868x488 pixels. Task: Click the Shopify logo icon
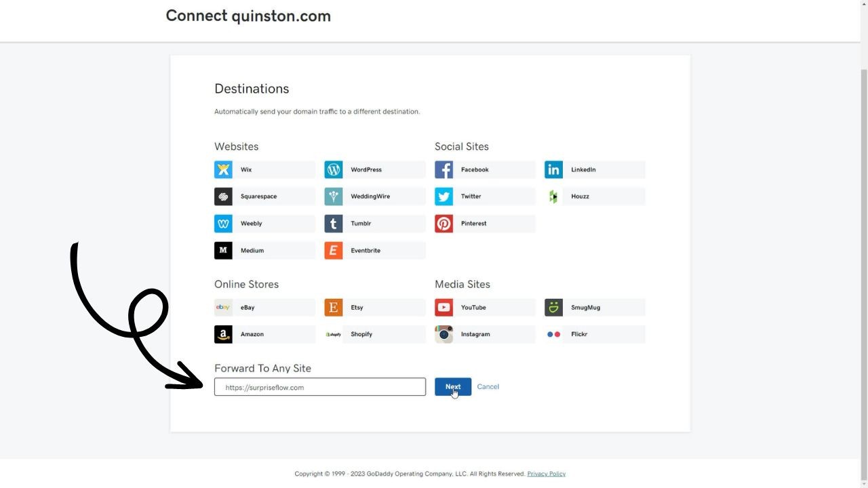coord(334,334)
